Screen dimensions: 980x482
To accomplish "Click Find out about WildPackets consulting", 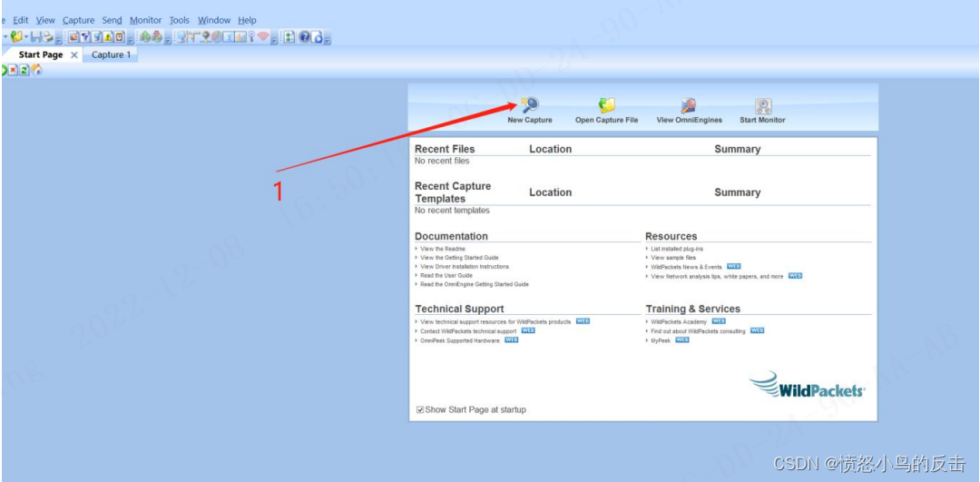I will [x=698, y=330].
